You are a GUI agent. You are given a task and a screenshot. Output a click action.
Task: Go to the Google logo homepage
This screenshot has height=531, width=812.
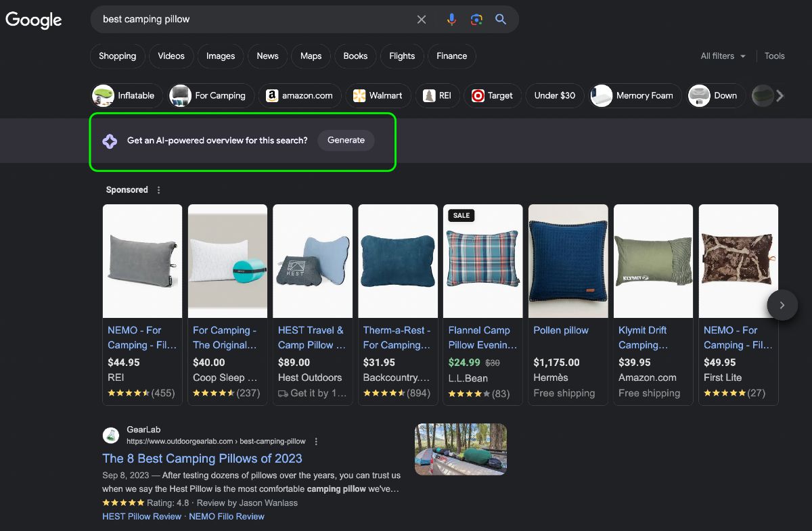(34, 20)
